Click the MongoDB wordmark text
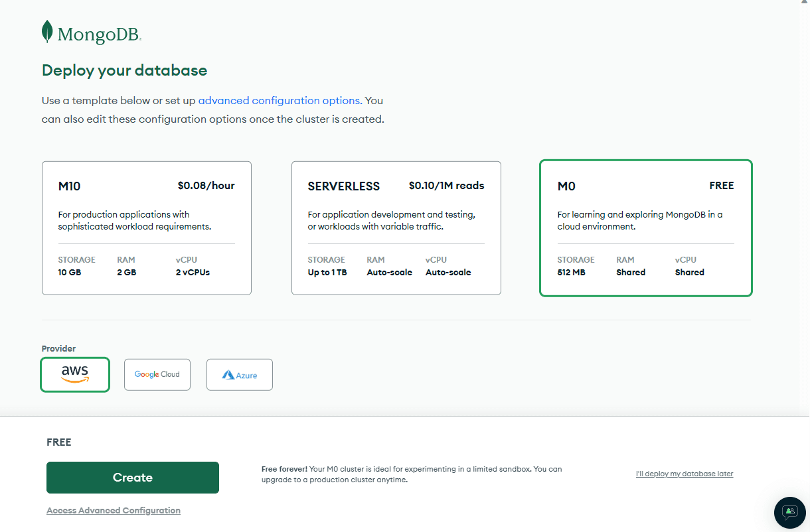 (99, 34)
